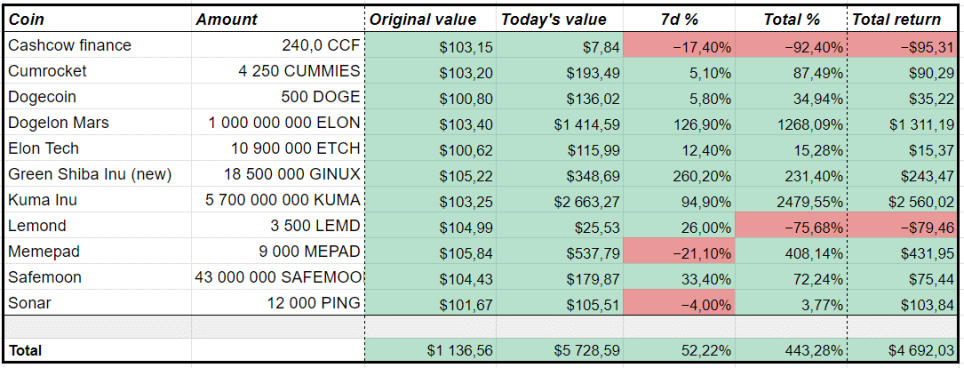
Task: Click the Total row label cell
Action: (97, 350)
